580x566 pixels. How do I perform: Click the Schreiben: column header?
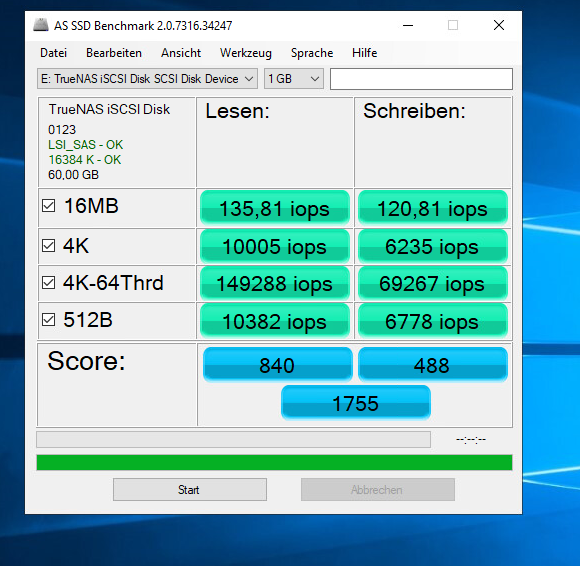pos(414,111)
